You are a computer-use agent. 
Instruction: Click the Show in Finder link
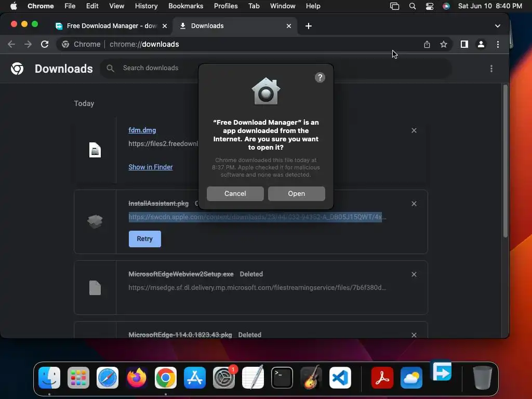150,167
